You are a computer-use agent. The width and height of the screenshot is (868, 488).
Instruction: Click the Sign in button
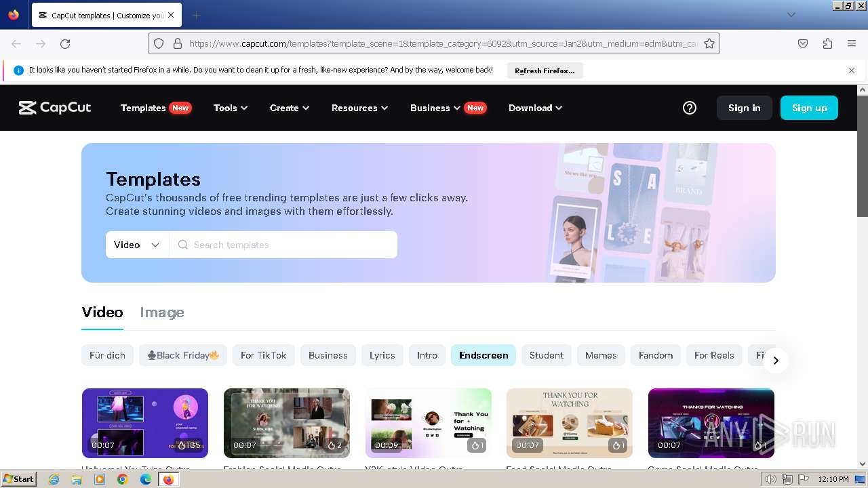coord(745,108)
